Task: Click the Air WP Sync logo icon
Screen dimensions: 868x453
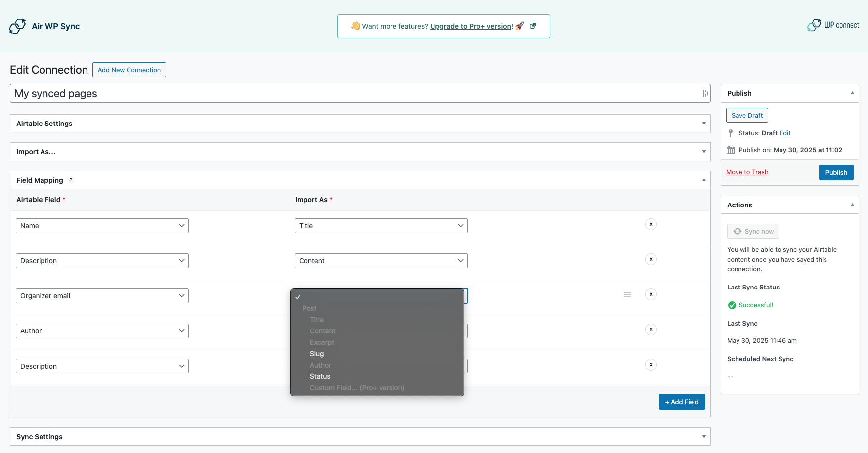Action: tap(17, 26)
